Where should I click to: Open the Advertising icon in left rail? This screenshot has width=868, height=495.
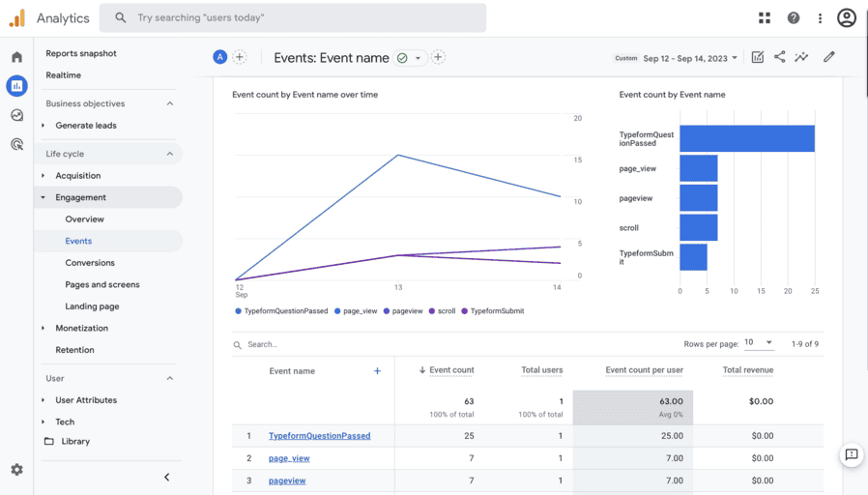click(x=16, y=144)
